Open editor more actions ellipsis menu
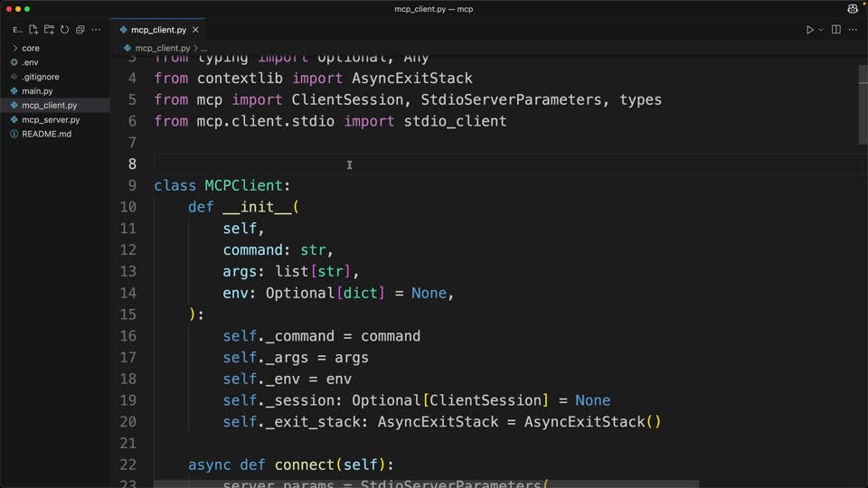Screen dimensions: 868x488 click(853, 29)
